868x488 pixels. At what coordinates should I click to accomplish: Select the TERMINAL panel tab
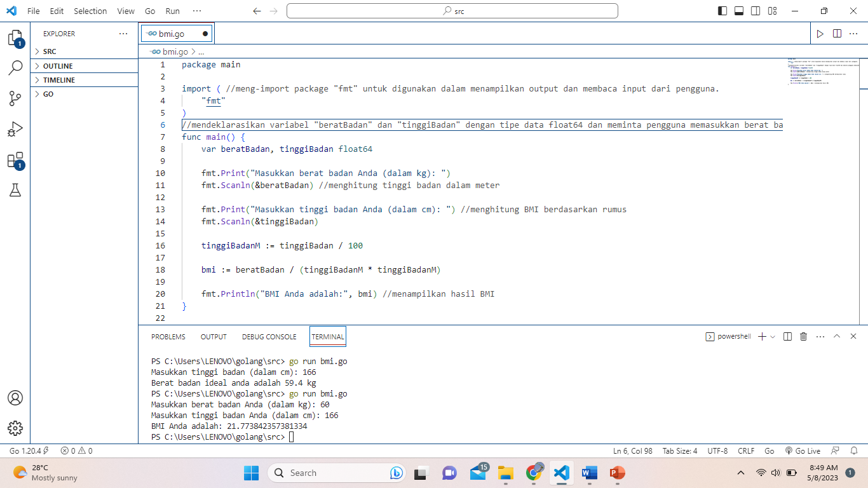click(328, 337)
